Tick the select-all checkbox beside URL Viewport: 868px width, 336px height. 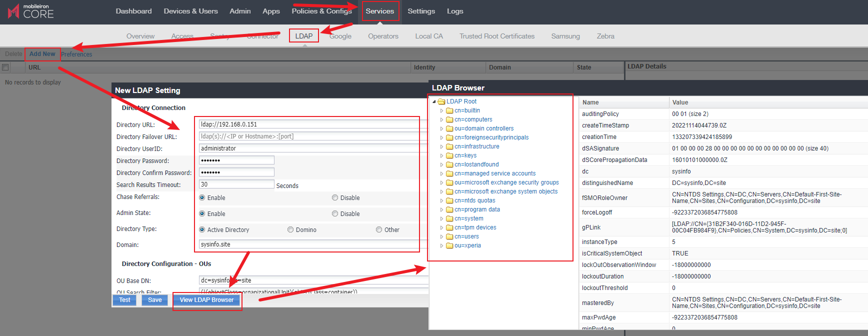tap(5, 67)
